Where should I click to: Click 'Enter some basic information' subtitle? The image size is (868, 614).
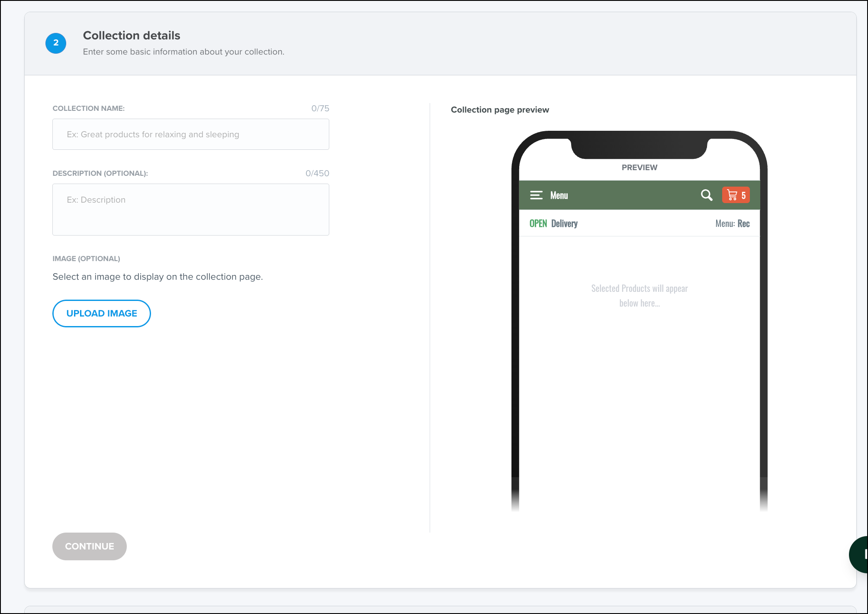point(183,52)
